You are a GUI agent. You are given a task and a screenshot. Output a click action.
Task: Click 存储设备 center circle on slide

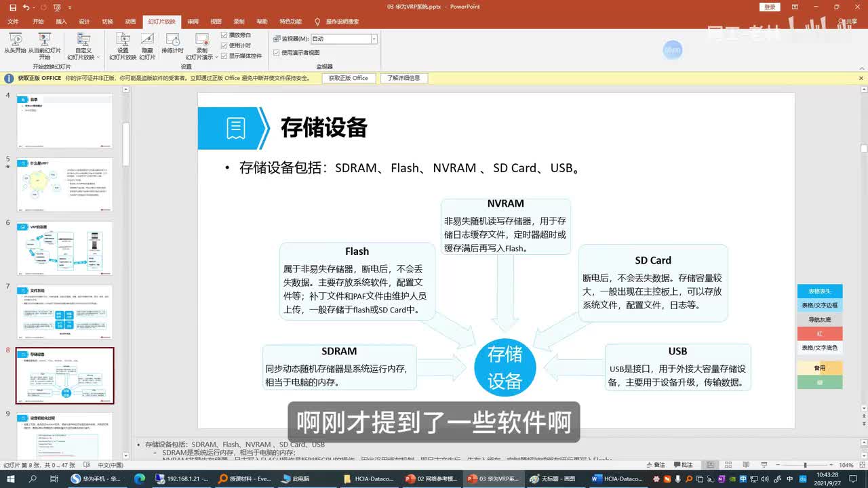tap(505, 367)
